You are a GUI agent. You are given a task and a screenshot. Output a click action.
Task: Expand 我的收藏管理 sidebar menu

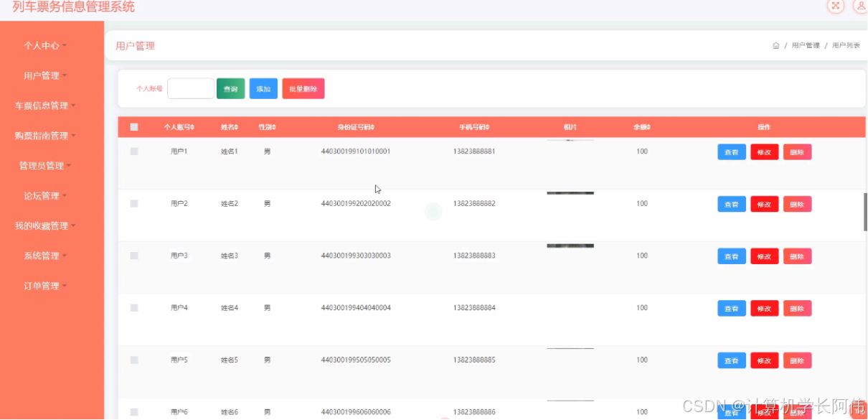pos(45,225)
